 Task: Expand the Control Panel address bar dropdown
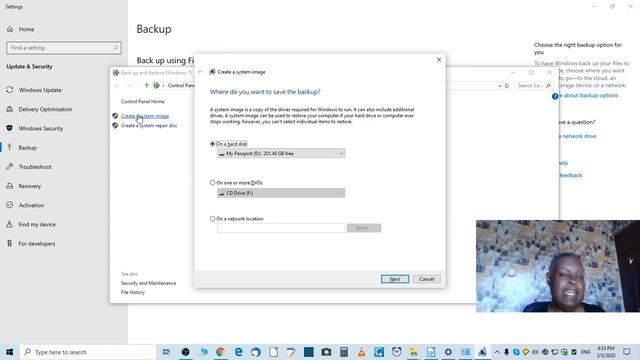point(500,86)
